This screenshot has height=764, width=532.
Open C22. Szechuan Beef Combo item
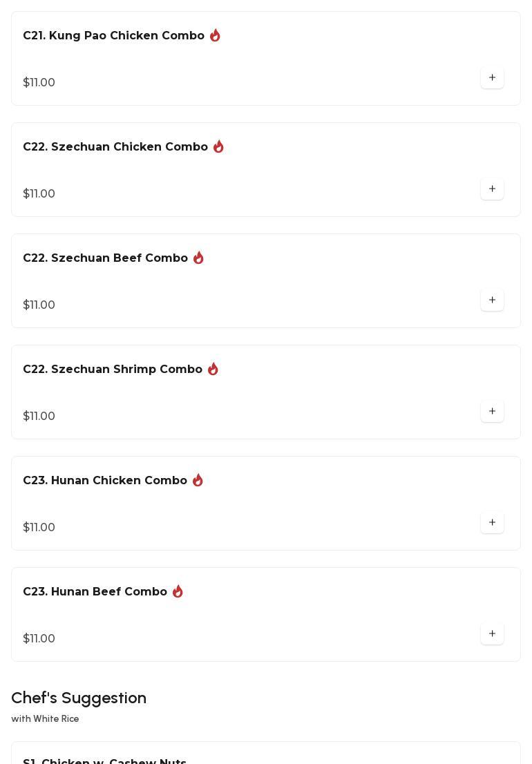point(105,258)
